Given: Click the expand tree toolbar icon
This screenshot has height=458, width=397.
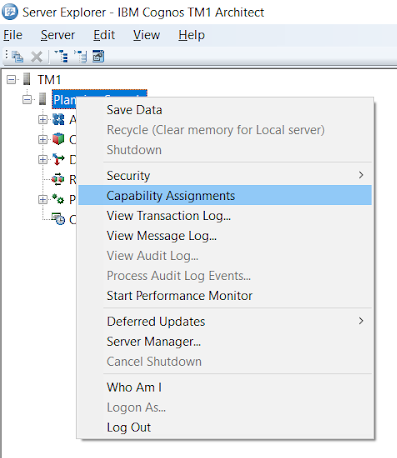Looking at the screenshot, I should tap(61, 56).
